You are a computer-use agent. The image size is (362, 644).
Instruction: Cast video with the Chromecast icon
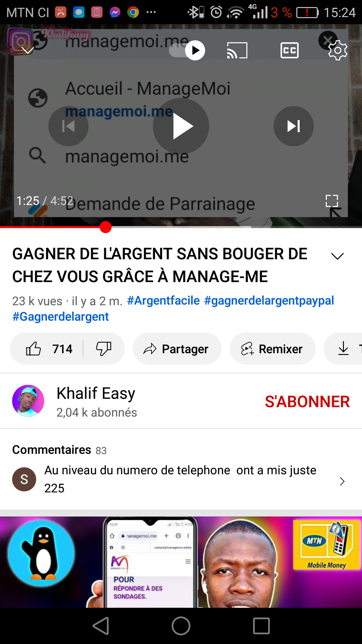tap(237, 50)
